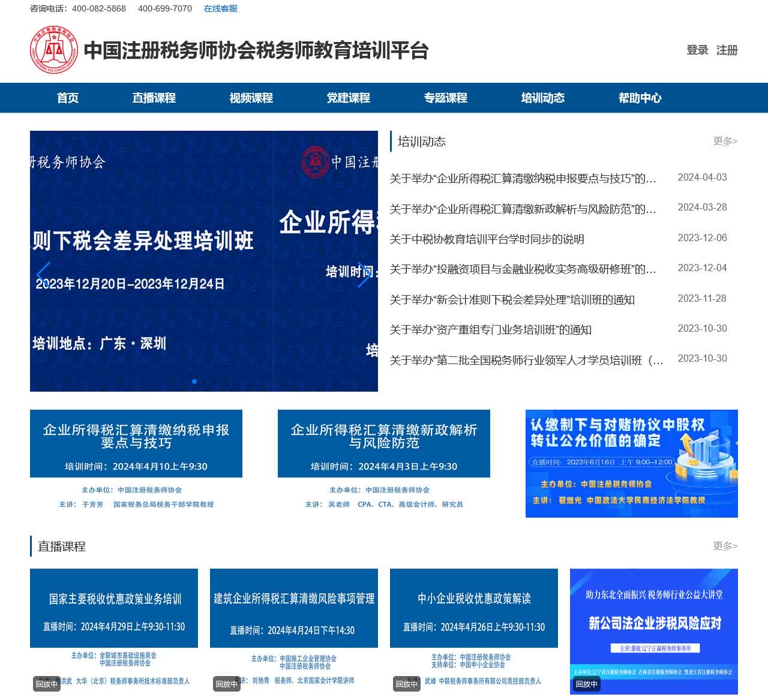Select 视频课程 in navigation bar

click(251, 98)
